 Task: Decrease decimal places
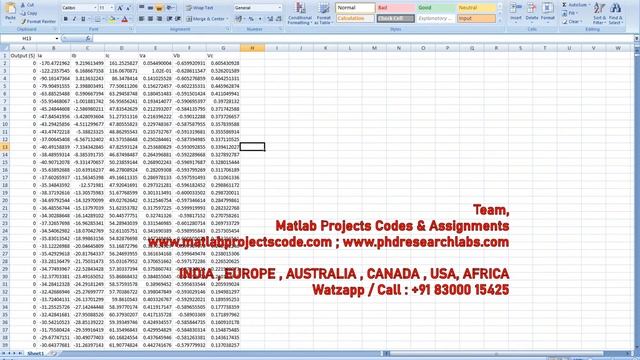278,19
